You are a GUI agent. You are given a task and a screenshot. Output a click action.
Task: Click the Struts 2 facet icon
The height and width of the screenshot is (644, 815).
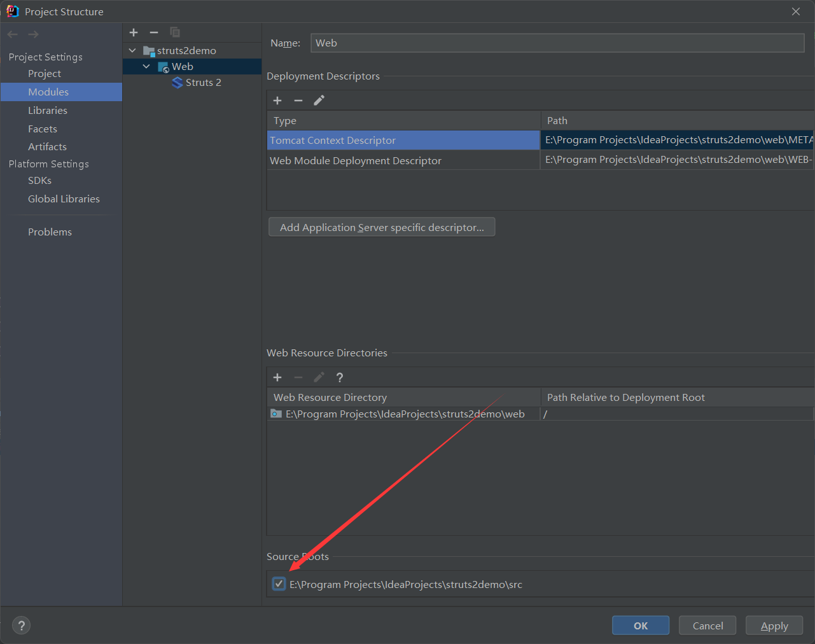pos(178,83)
